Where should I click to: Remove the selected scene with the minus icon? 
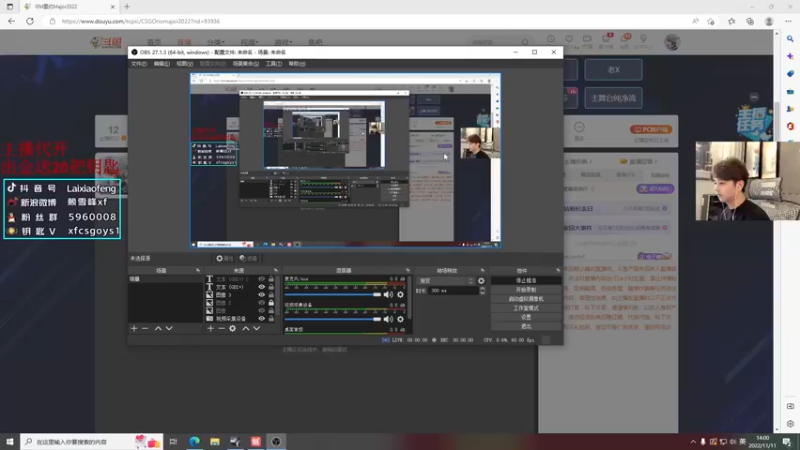click(x=145, y=329)
